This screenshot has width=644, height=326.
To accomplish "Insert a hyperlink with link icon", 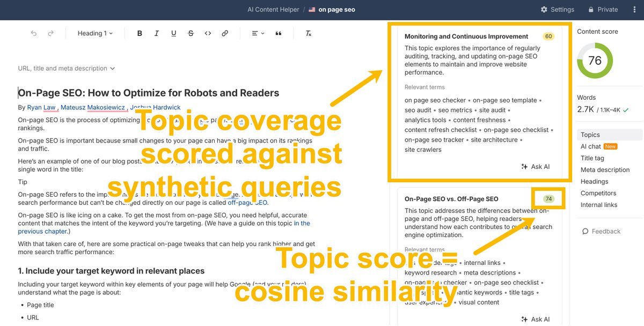I will click(225, 33).
